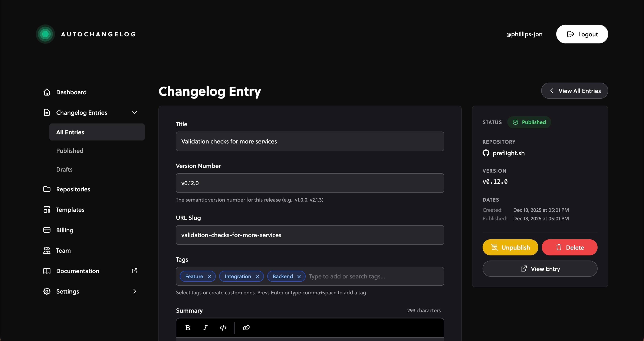Remove the Integration tag
Screen dimensions: 644x341
point(257,276)
